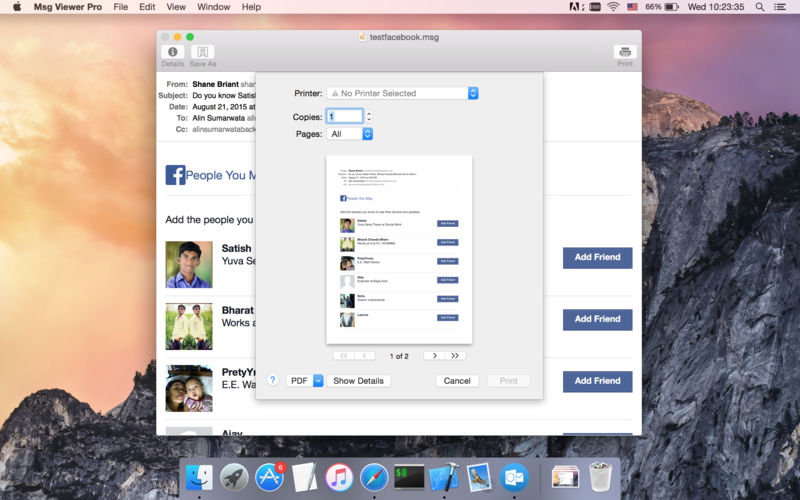The image size is (800, 500).
Task: Click PretyYr's profile photo
Action: tap(189, 388)
